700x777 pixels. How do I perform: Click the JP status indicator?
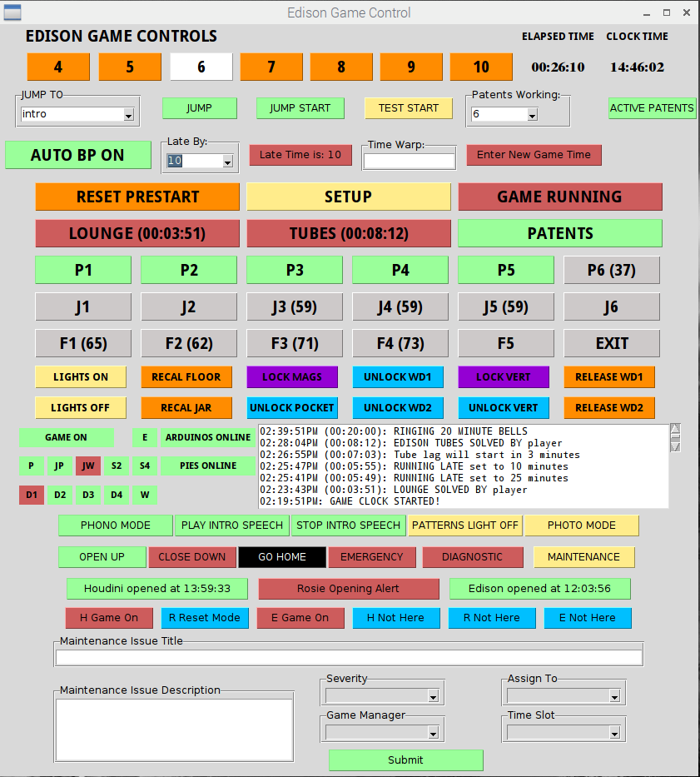(59, 466)
